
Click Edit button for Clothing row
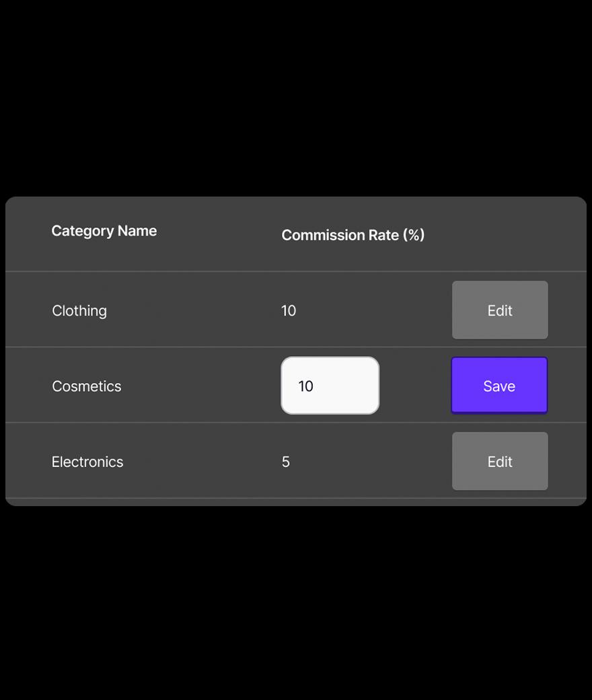point(500,310)
